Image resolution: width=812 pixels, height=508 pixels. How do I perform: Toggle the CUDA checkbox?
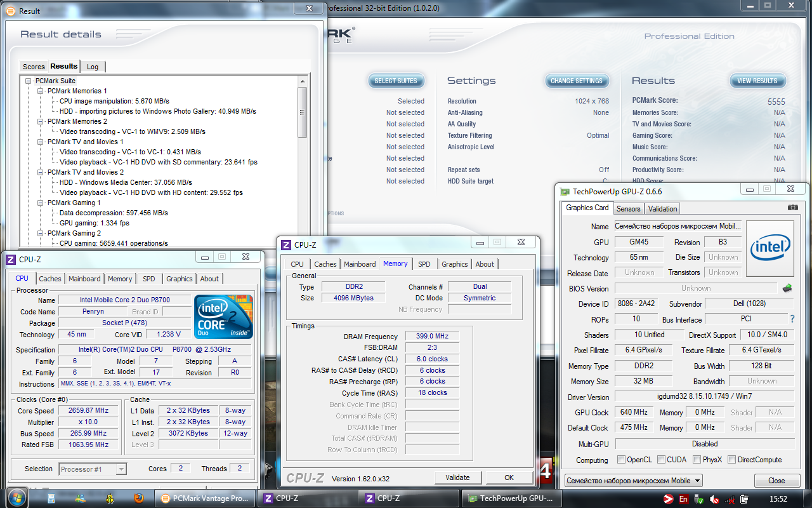(x=662, y=459)
